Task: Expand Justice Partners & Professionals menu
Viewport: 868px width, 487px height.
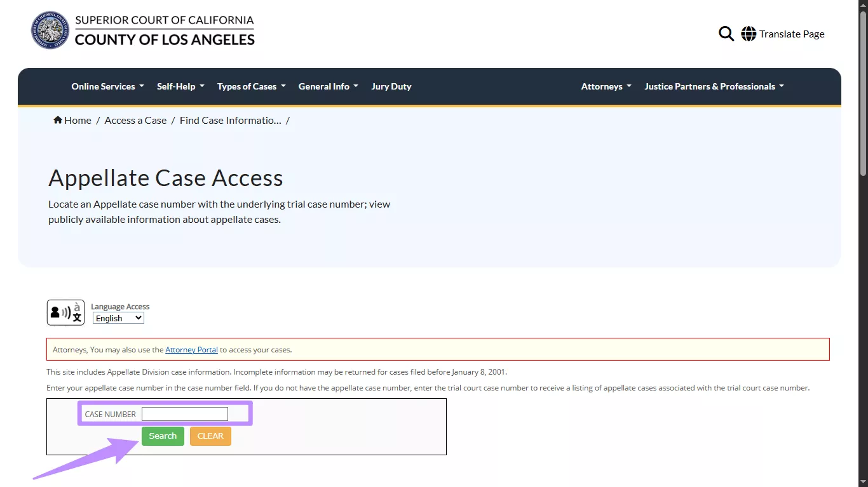Action: 714,86
